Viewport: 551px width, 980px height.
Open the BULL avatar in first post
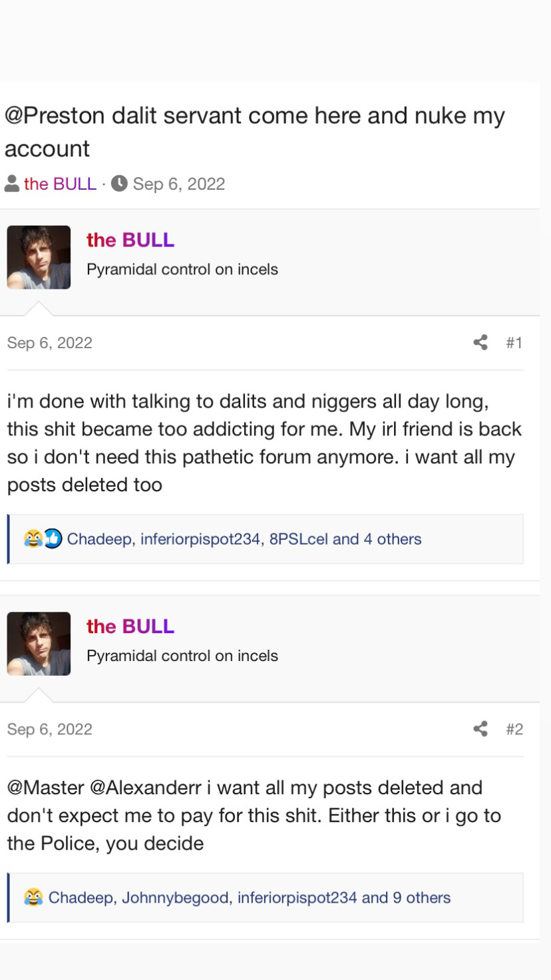tap(39, 257)
